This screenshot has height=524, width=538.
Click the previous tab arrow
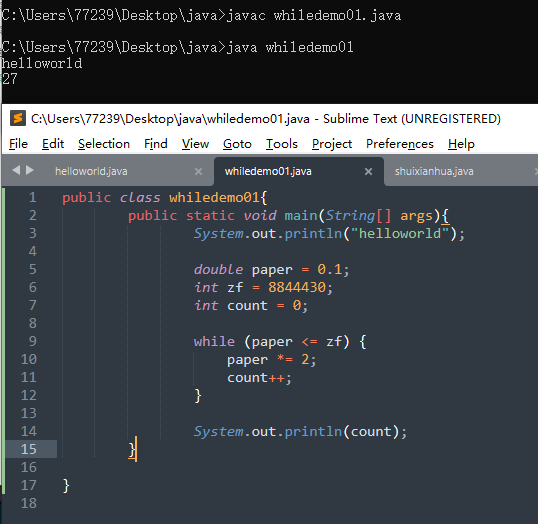tap(16, 170)
